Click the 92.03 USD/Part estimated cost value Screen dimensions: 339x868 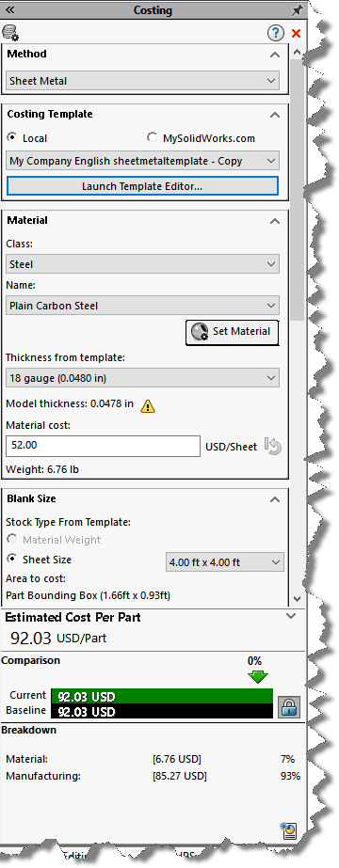[58, 638]
